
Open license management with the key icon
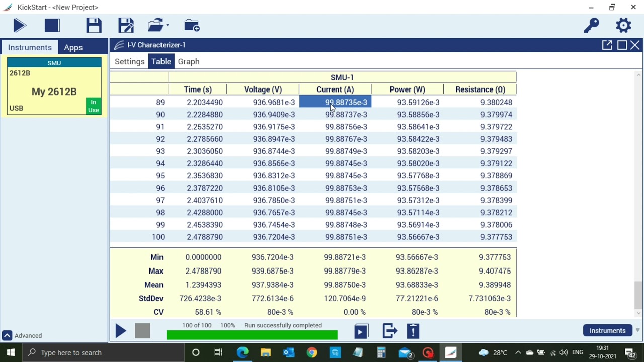pos(591,25)
